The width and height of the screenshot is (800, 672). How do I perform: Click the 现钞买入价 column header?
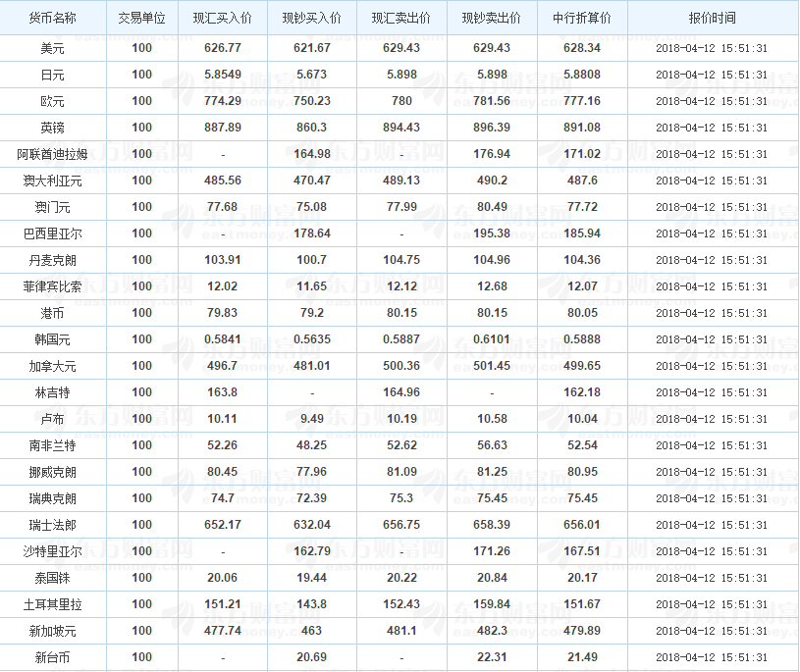(312, 18)
